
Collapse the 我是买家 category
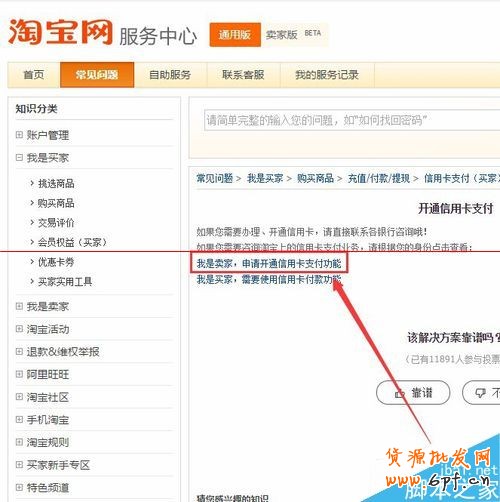click(19, 157)
